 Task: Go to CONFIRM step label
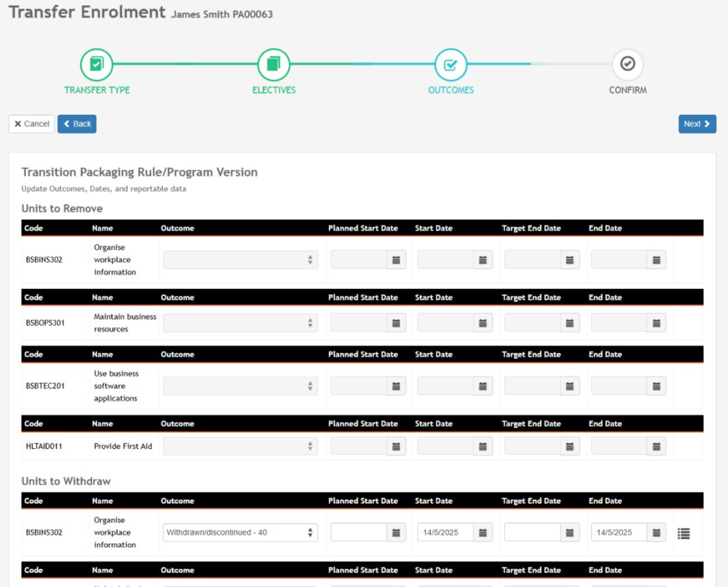tap(628, 90)
